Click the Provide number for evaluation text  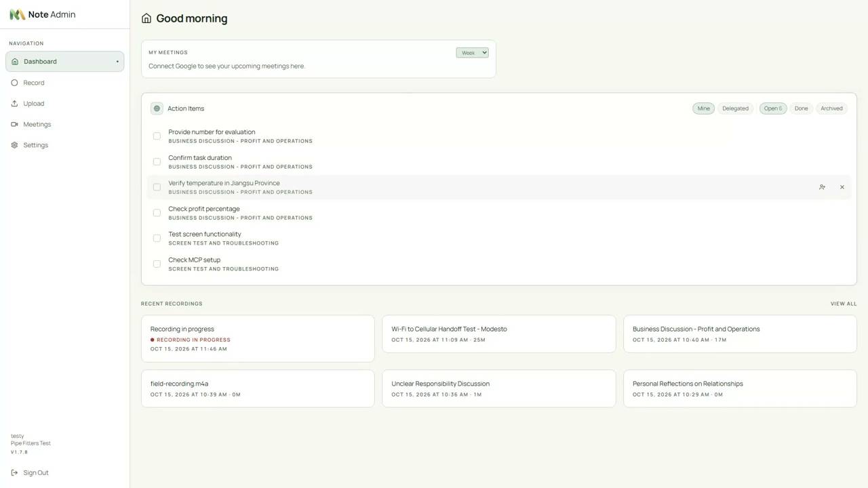click(x=212, y=132)
